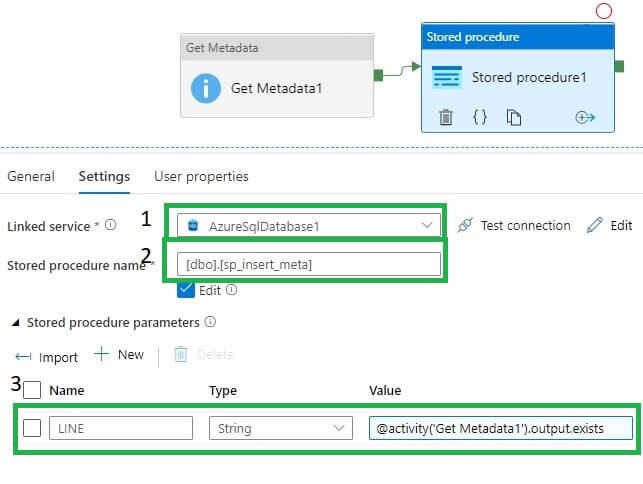Add a New parameter
Image resolution: width=643 pixels, height=484 pixels.
point(119,355)
